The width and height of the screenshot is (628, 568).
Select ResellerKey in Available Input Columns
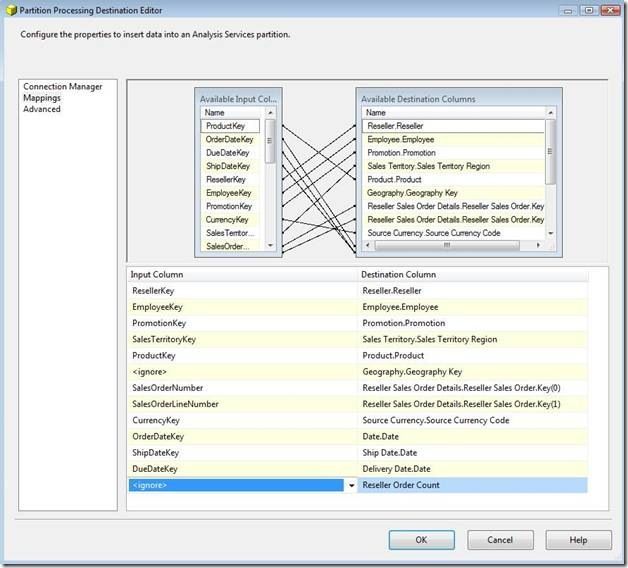(x=230, y=179)
